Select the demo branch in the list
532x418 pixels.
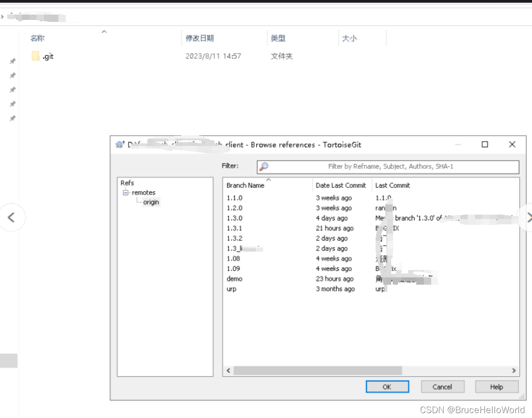[234, 278]
